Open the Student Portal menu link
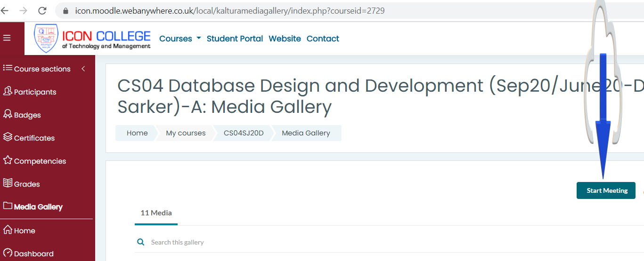Screen dimensions: 644x261 coord(235,39)
